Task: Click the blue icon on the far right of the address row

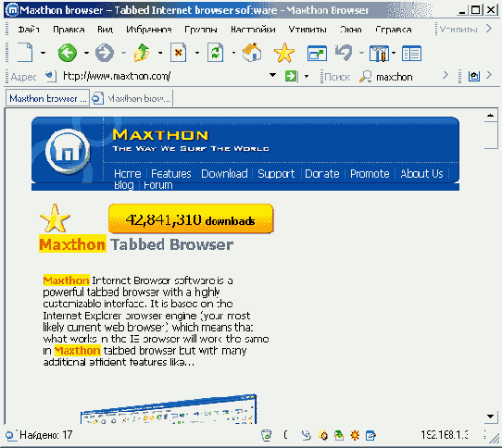Action: click(474, 76)
